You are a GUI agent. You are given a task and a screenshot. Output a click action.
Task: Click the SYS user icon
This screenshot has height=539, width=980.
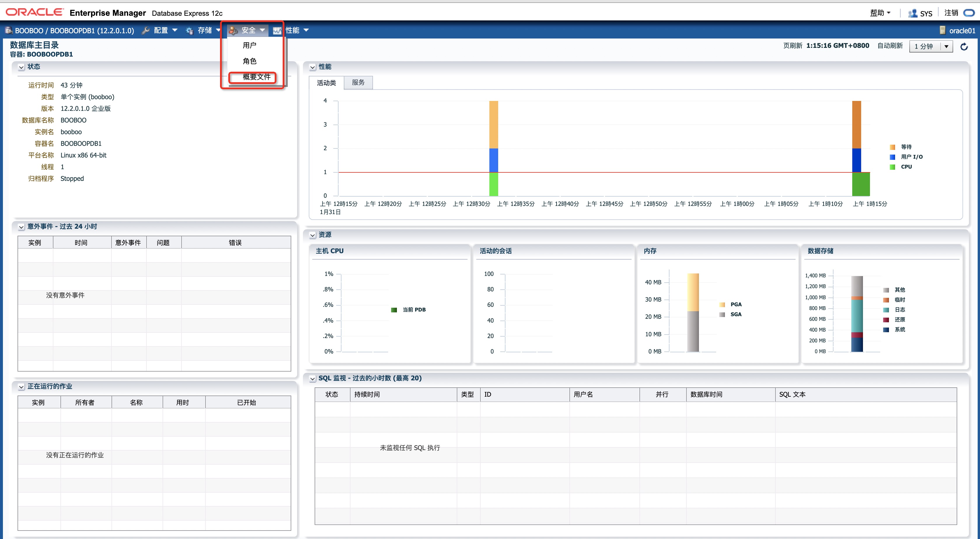click(x=912, y=13)
